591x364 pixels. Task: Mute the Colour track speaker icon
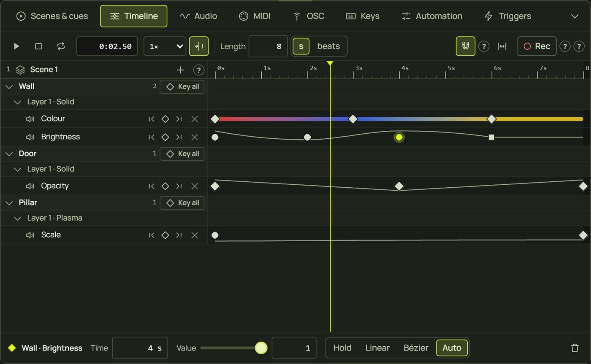pyautogui.click(x=30, y=119)
